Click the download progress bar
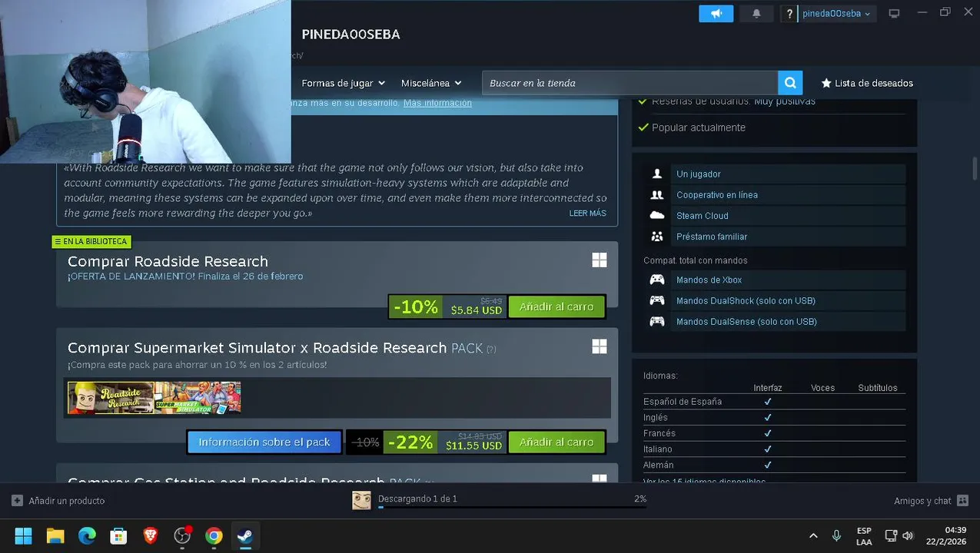Screen dimensions: 980x553 point(512,508)
